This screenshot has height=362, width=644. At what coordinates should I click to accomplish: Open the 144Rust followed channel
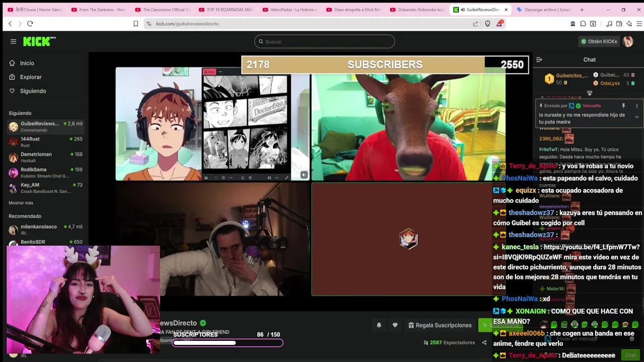pos(45,142)
